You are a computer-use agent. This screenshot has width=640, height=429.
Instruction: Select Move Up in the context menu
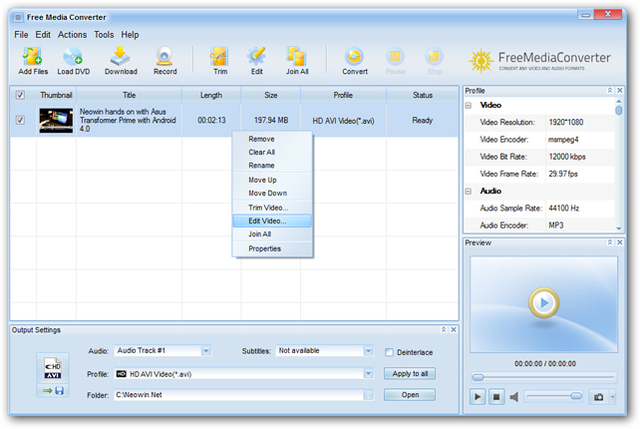coord(272,180)
